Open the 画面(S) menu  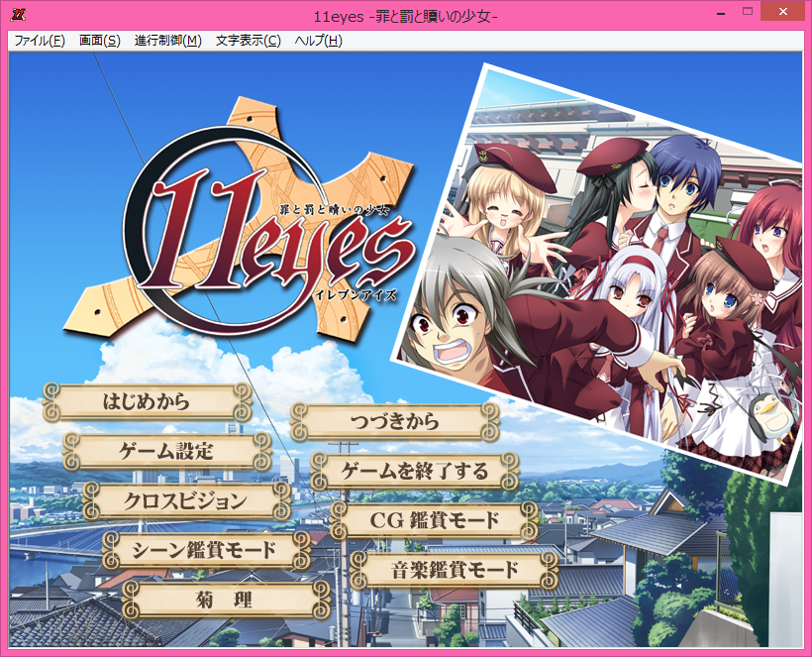[99, 41]
